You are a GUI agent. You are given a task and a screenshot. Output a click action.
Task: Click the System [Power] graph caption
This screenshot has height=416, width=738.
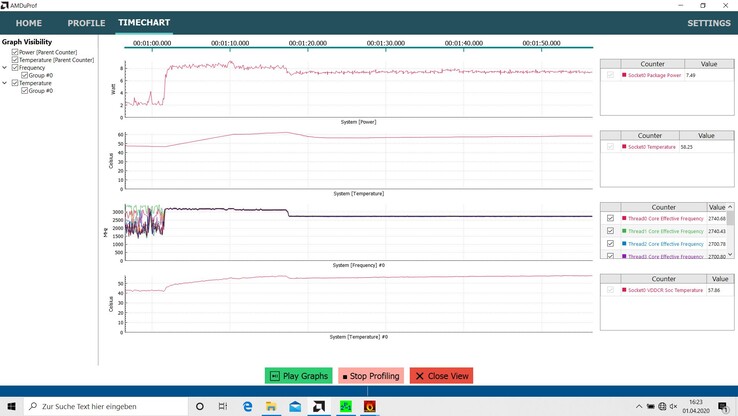click(x=358, y=122)
